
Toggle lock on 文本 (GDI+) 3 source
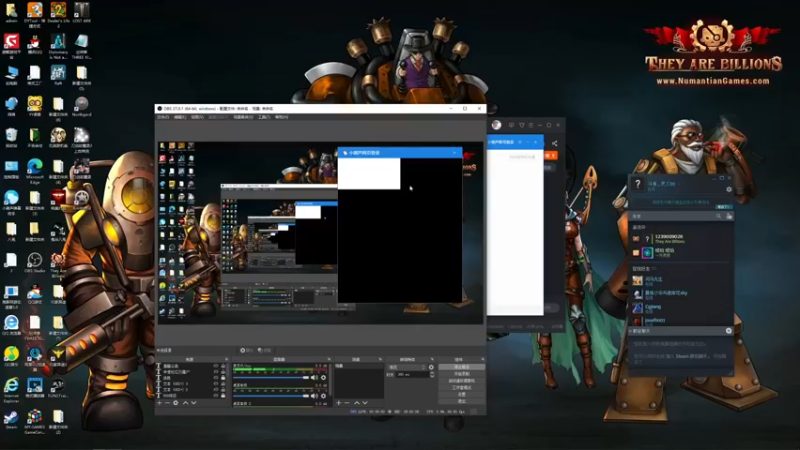223,384
